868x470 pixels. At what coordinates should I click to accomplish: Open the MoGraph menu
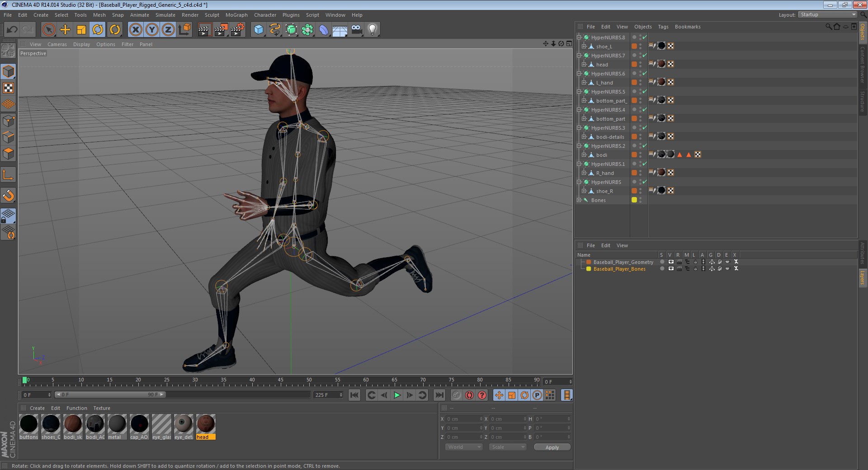236,15
